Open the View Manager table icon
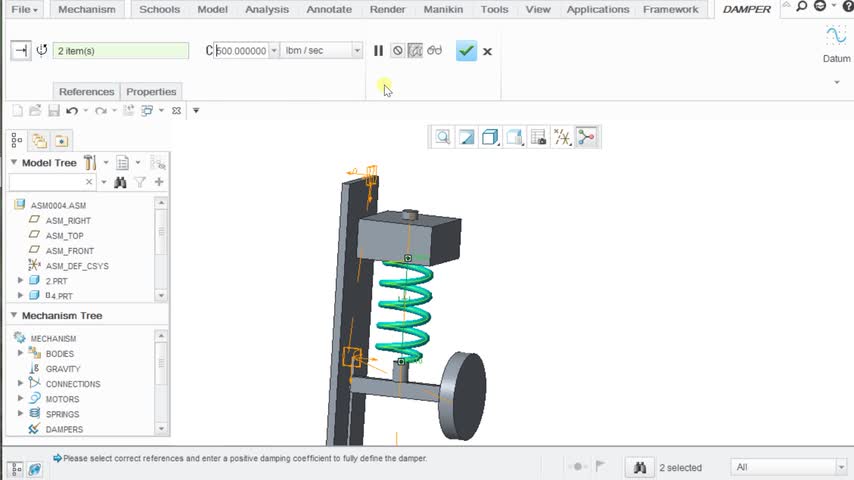 click(538, 137)
